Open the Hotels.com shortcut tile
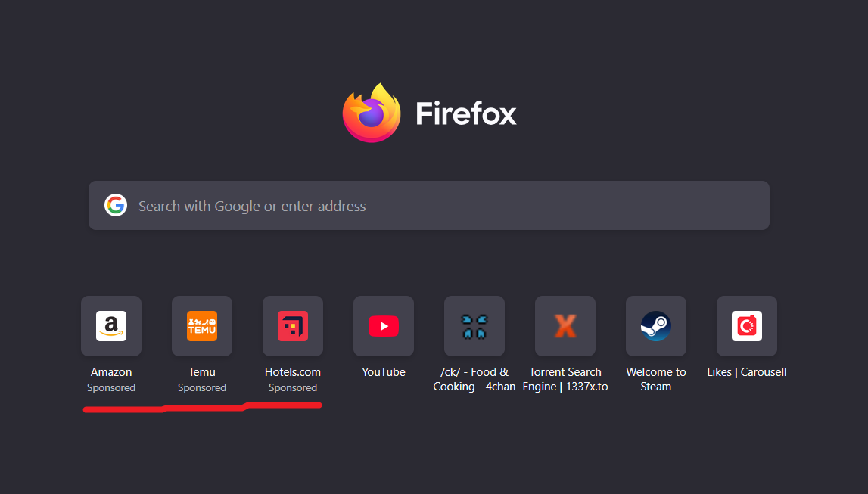 pyautogui.click(x=293, y=326)
